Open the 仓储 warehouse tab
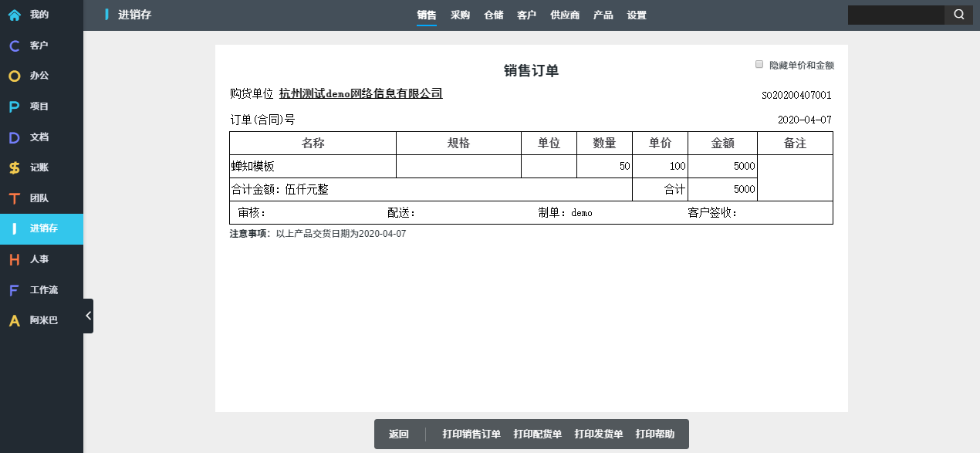 [493, 15]
